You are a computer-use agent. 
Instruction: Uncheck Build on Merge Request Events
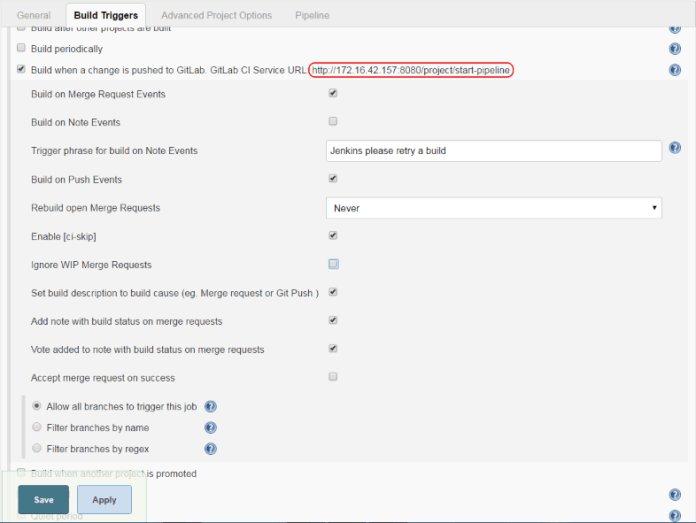(333, 93)
